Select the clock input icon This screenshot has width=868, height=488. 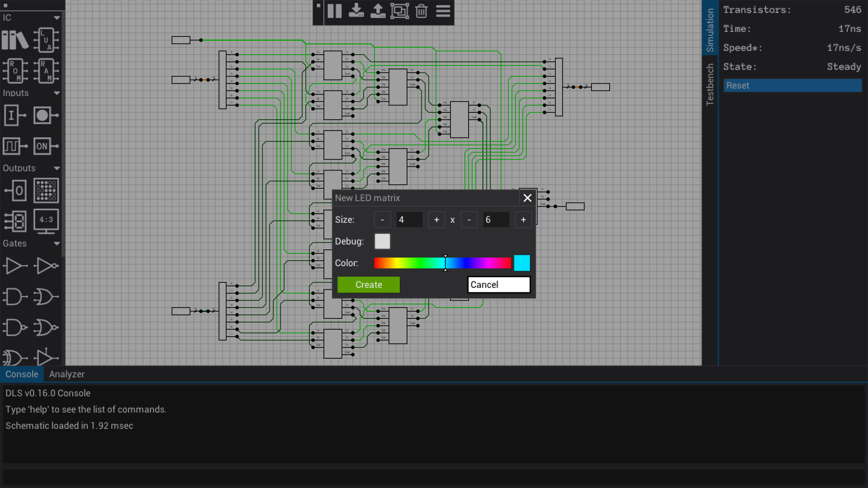[x=15, y=146]
